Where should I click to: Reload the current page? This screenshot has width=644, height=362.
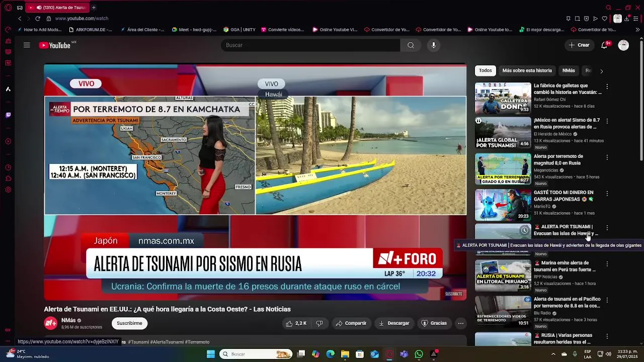coord(37,19)
